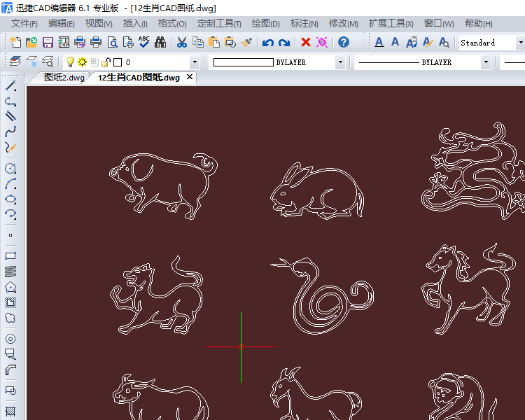Close the 12生肖CAD图纸.dwg tab
Image resolution: width=525 pixels, height=420 pixels.
coord(190,77)
